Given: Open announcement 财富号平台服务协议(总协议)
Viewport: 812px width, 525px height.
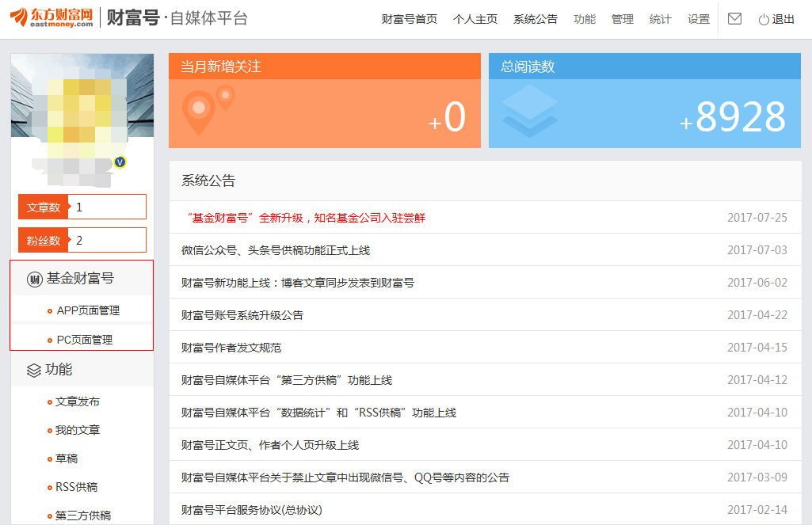Looking at the screenshot, I should click(x=252, y=510).
